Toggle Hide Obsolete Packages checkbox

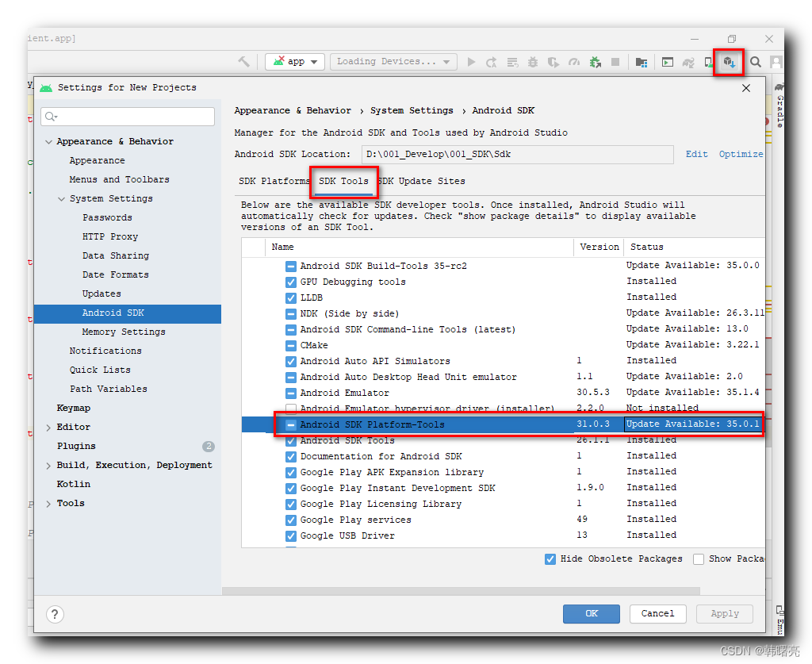click(x=550, y=559)
